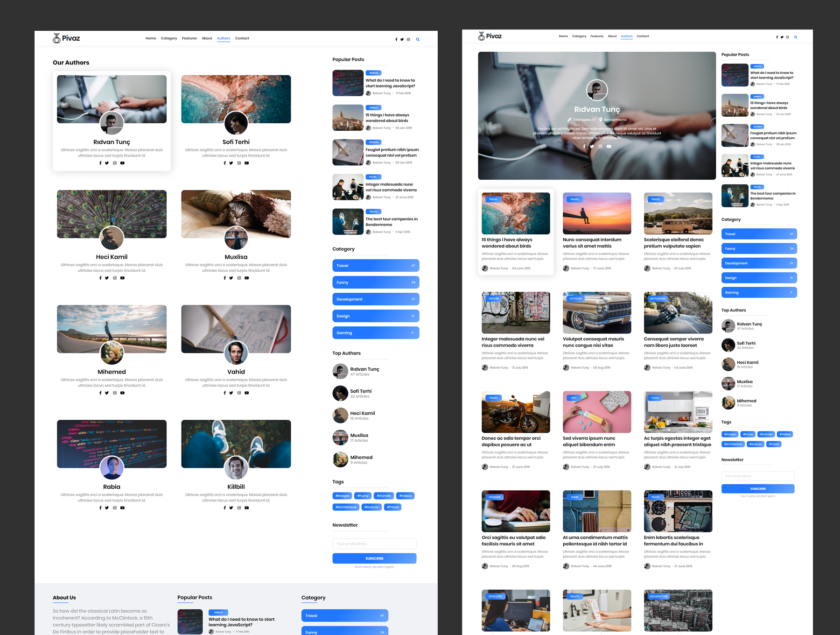
Task: Open Facebook icon under Ridvan Tunç author card
Action: (x=100, y=163)
